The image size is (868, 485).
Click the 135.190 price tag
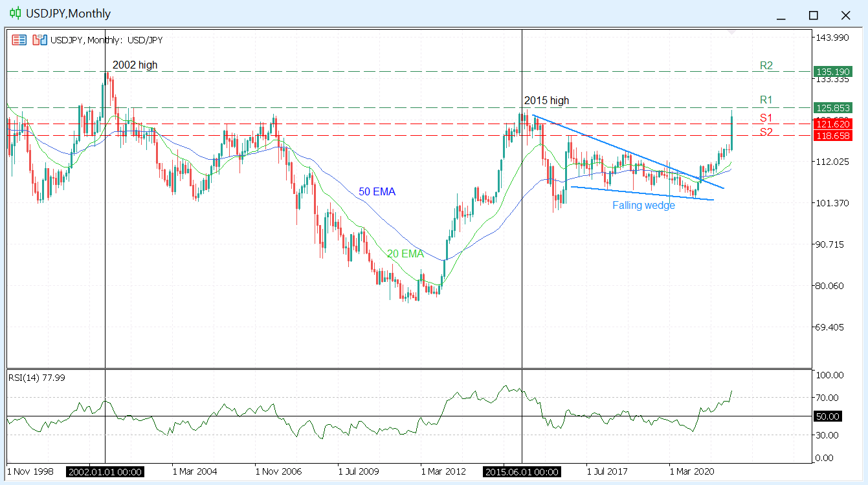833,71
